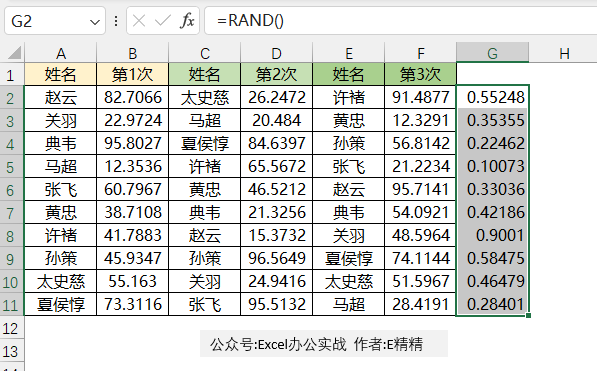The image size is (597, 371).
Task: Click the fill handle at selection corner
Action: (528, 315)
